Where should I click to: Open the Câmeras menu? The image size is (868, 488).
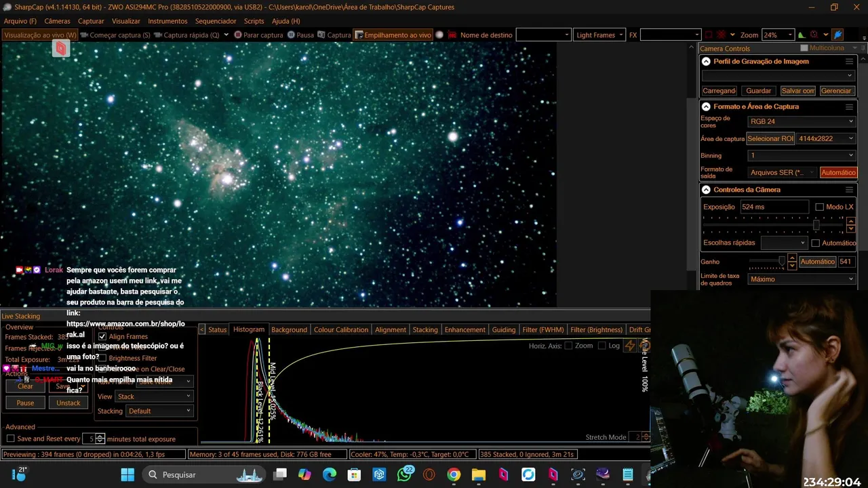coord(57,21)
